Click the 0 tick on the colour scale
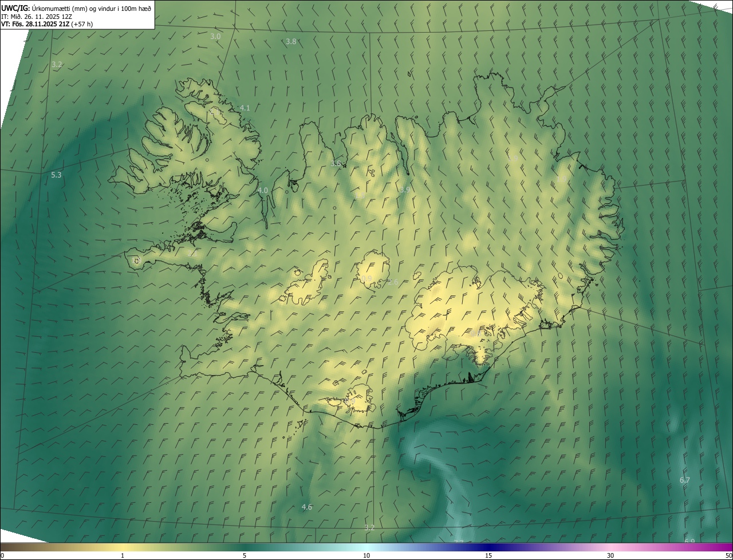Viewport: 733px width, 560px height. tap(2, 555)
